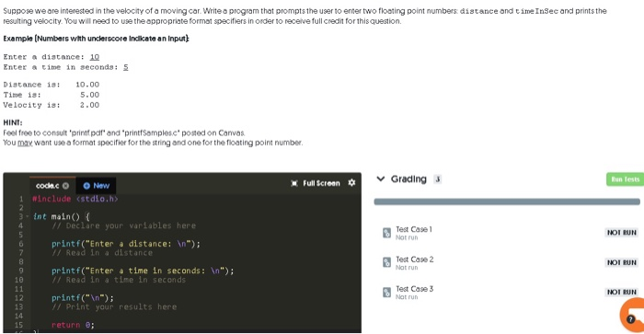The height and width of the screenshot is (334, 644).
Task: Place cursor on line 4 declare variables comment
Action: click(x=123, y=225)
